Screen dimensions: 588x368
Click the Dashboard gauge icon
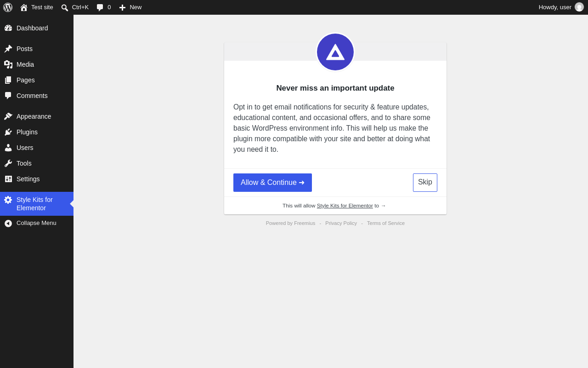[x=8, y=28]
